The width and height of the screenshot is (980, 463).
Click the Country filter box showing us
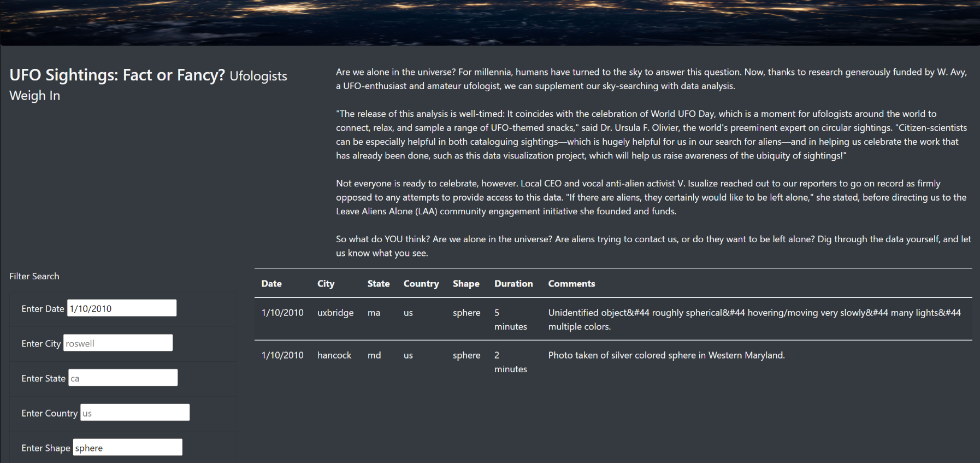(x=134, y=412)
